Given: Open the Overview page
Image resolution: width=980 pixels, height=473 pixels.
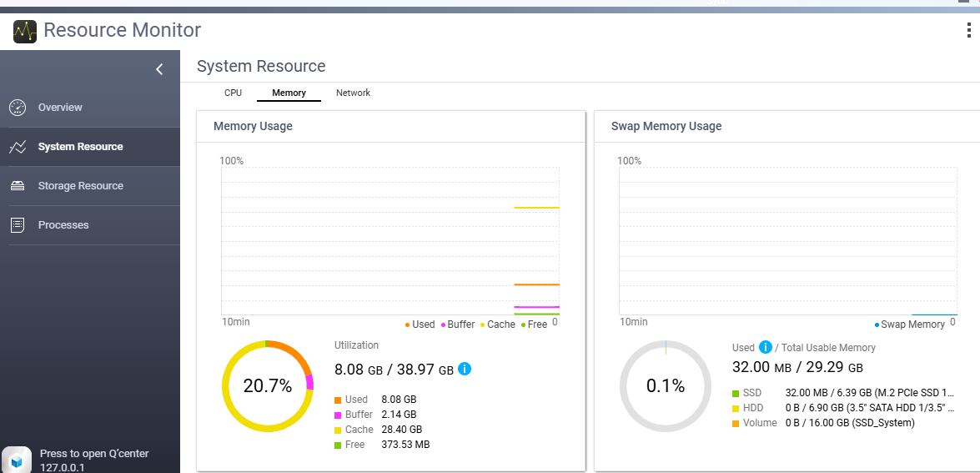Looking at the screenshot, I should tap(60, 108).
